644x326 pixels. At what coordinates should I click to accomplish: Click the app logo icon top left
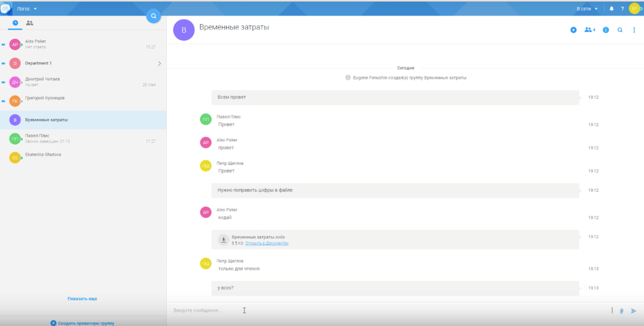pyautogui.click(x=5, y=9)
